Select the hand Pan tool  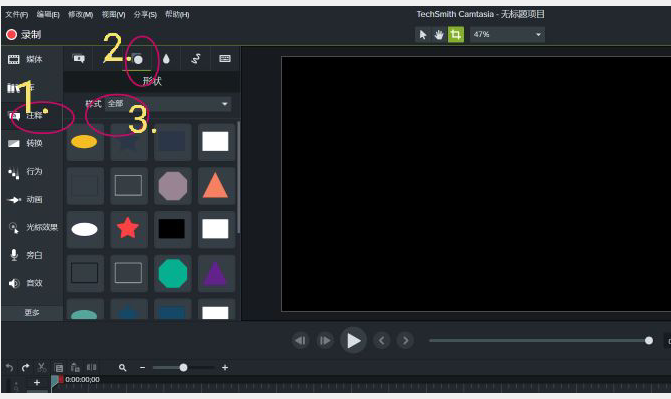coord(439,35)
